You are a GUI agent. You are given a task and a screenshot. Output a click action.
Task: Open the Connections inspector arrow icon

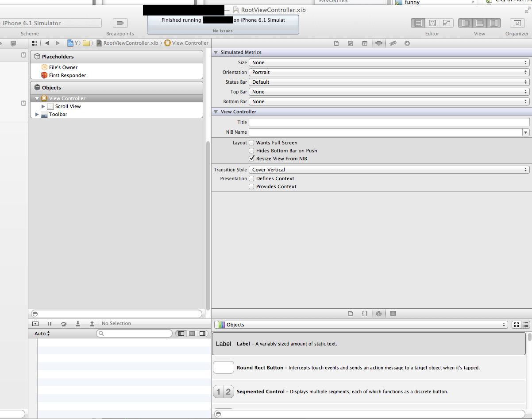[407, 43]
